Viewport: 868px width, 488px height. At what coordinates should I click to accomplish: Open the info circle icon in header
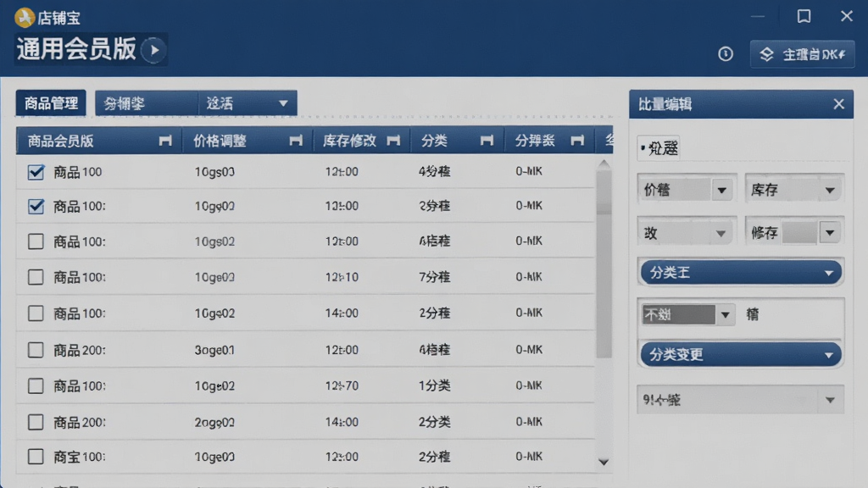(726, 53)
